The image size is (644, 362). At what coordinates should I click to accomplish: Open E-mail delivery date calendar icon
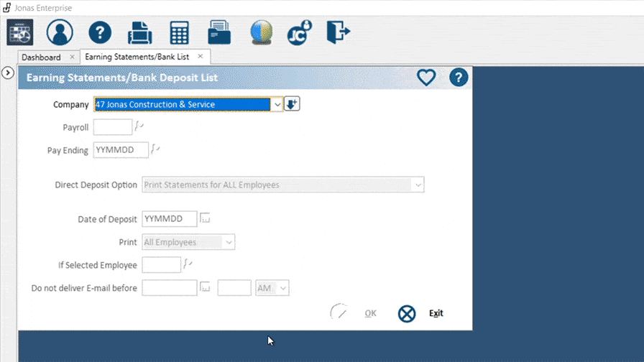[205, 287]
